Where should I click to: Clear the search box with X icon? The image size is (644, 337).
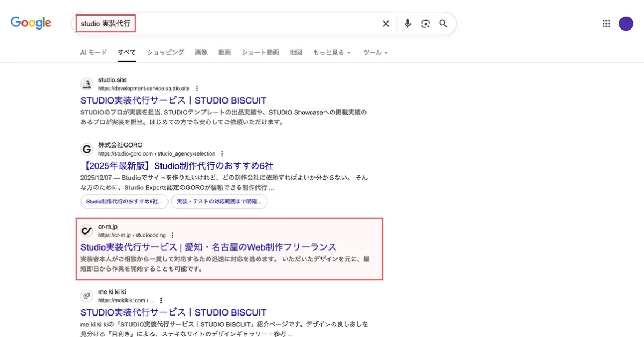(385, 24)
